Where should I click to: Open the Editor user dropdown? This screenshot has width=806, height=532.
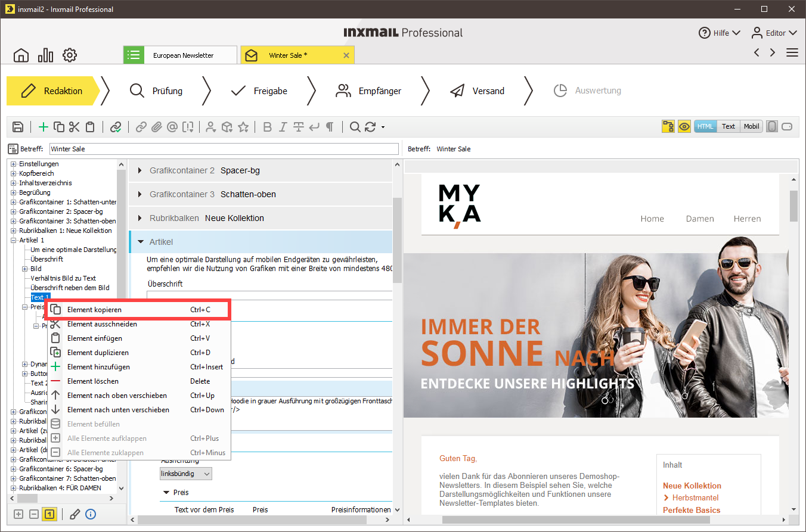point(774,33)
